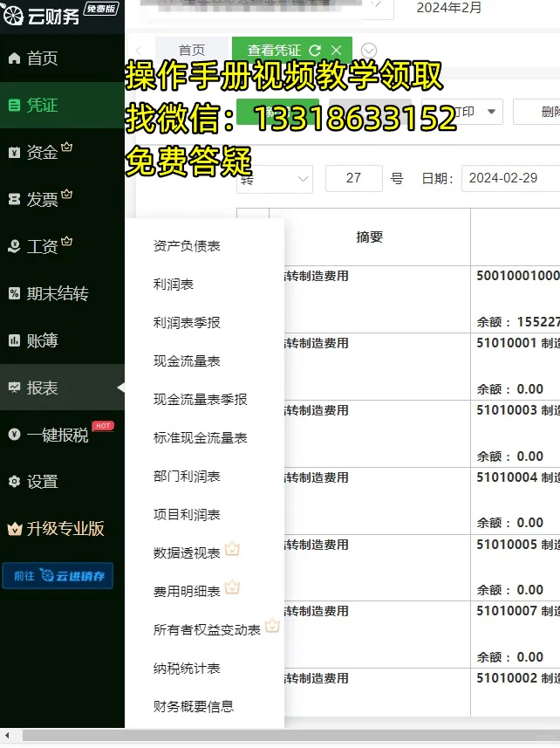The image size is (560, 748).
Task: Click the green 凭证 voucher icon in sidebar
Action: tap(14, 105)
